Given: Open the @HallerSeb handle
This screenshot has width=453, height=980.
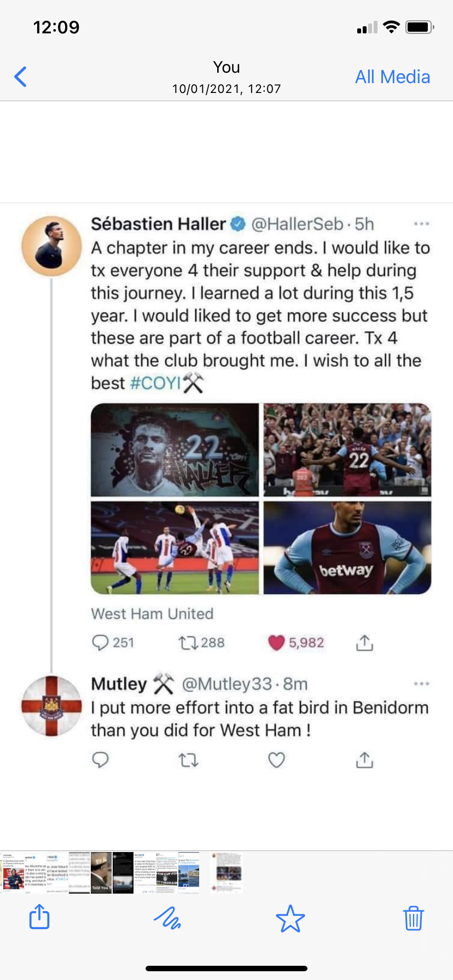Looking at the screenshot, I should [297, 224].
